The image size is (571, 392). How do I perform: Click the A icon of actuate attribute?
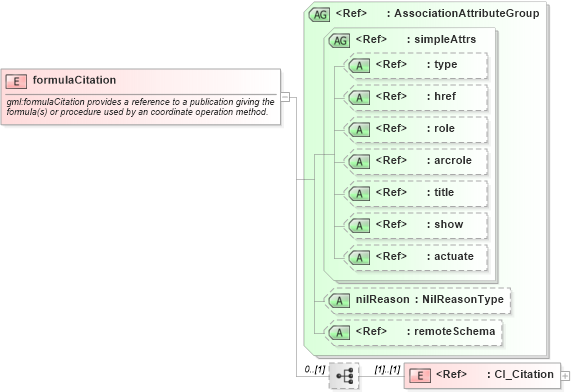tap(359, 258)
